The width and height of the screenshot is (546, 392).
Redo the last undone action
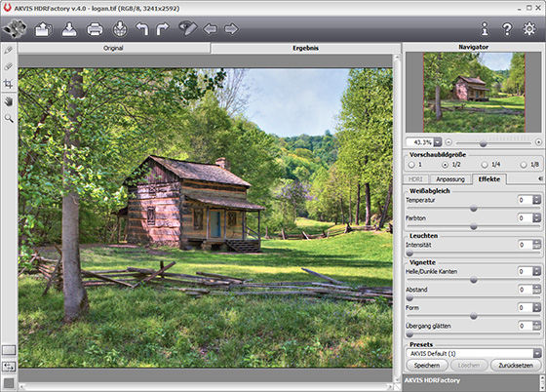tap(162, 29)
